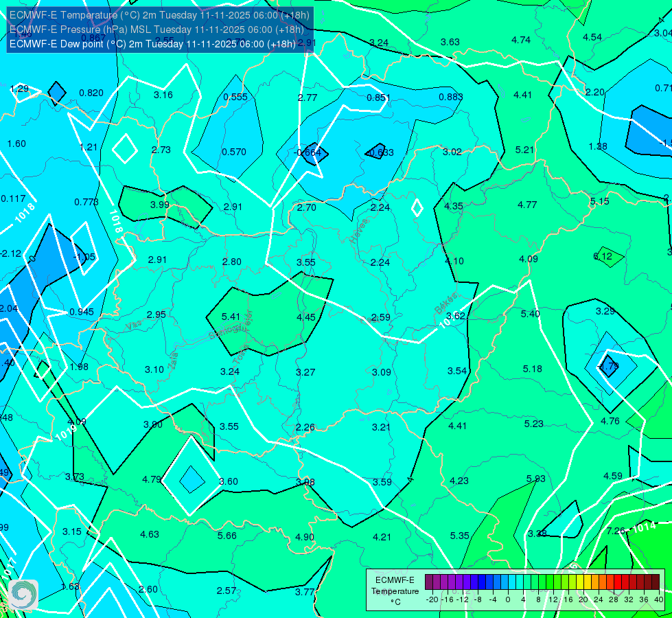The image size is (672, 618).
Task: Click the 4.59 temperature value
Action: coord(613,476)
